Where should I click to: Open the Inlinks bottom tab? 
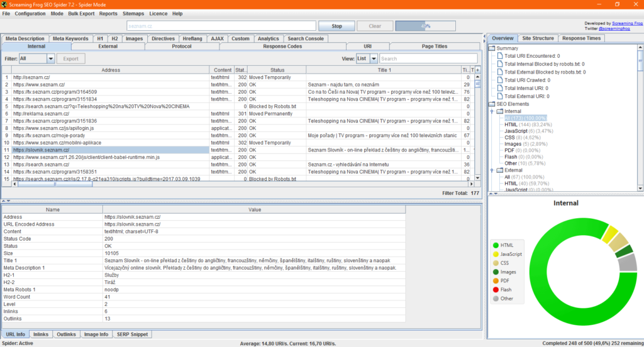point(41,334)
